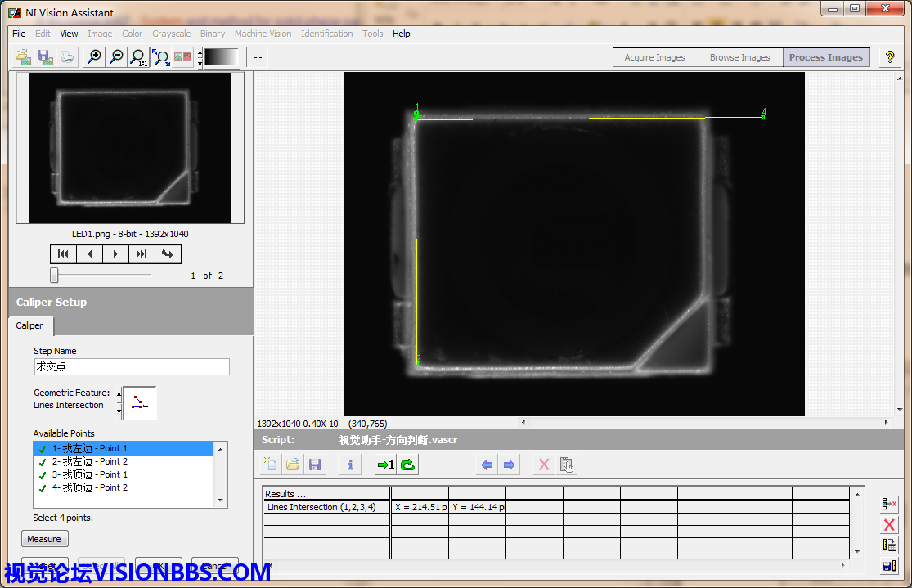This screenshot has width=912, height=588.
Task: Run the script once
Action: (x=385, y=465)
